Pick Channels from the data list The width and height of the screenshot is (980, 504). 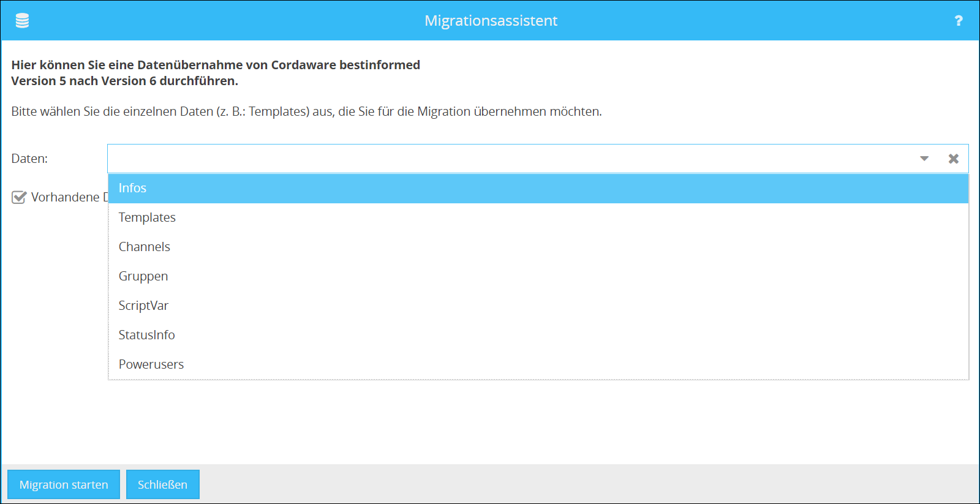click(x=538, y=247)
